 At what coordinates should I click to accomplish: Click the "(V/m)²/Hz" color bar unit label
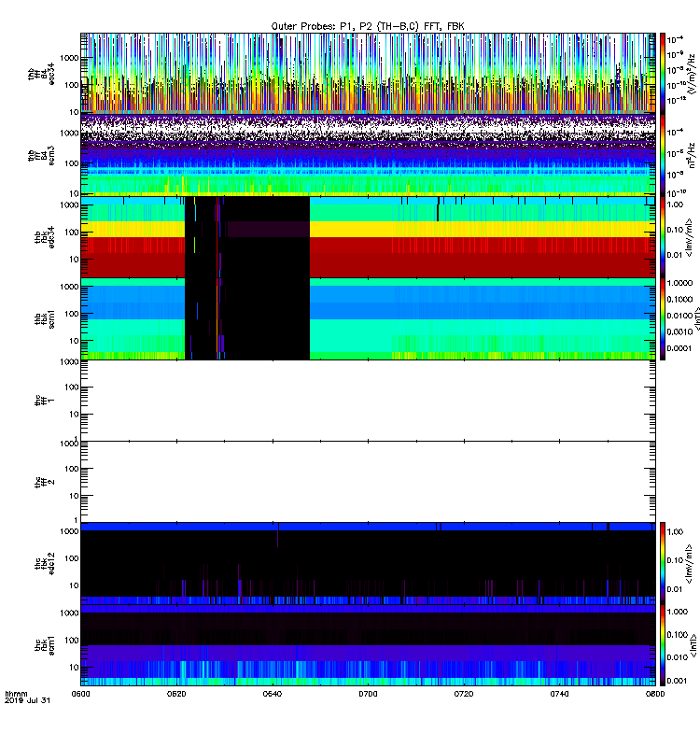(692, 74)
